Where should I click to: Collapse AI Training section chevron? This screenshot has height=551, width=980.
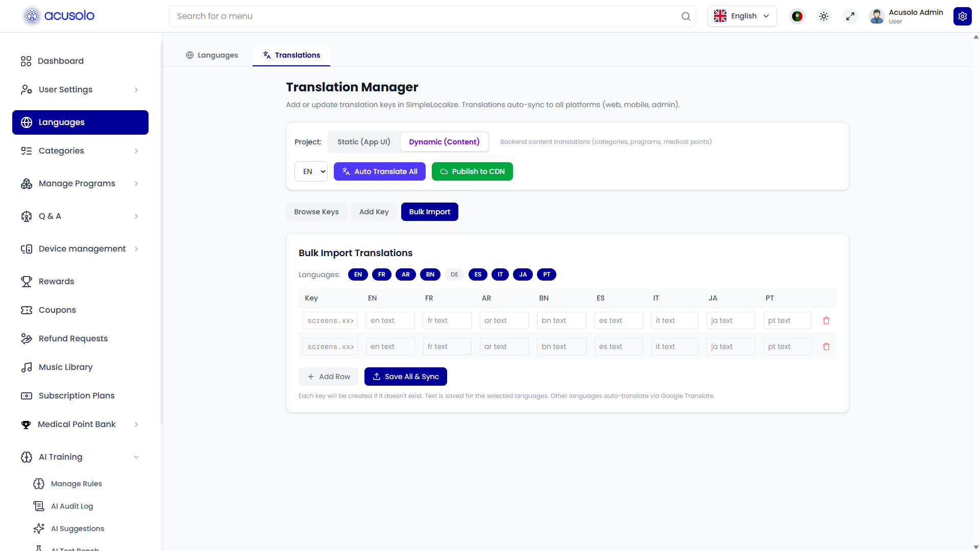(136, 457)
